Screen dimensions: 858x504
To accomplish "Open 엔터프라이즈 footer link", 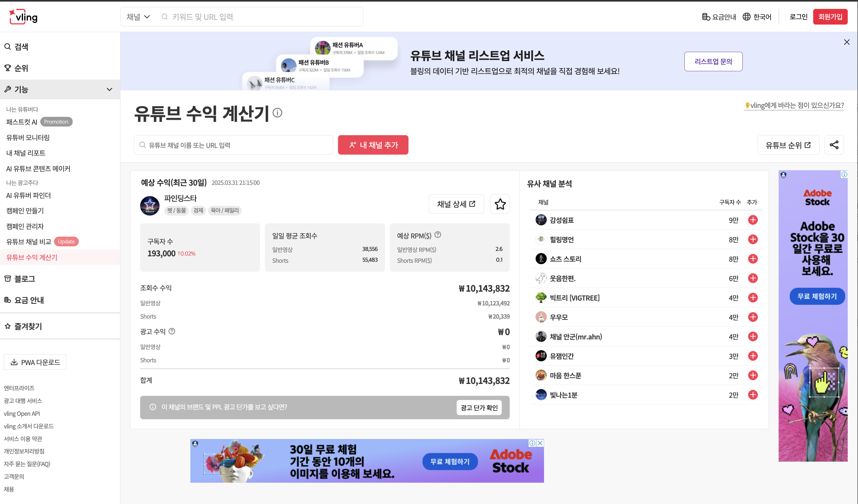I will click(19, 388).
